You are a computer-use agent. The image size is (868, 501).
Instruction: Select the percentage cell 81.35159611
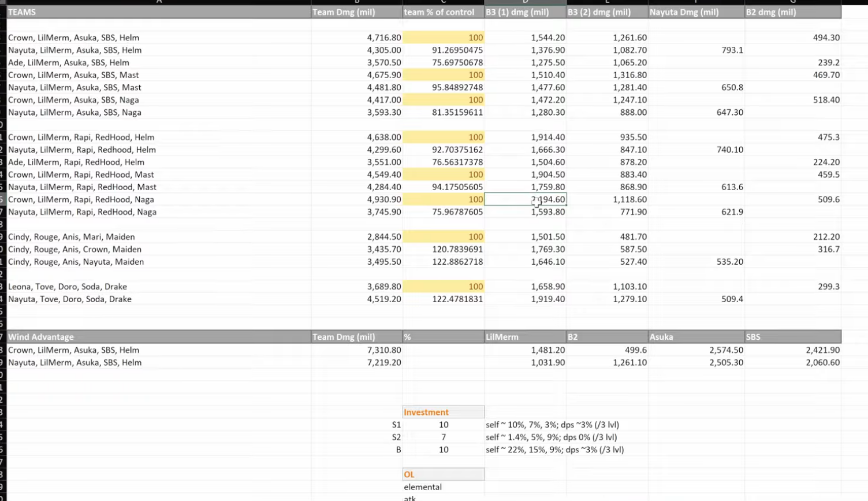pyautogui.click(x=444, y=112)
